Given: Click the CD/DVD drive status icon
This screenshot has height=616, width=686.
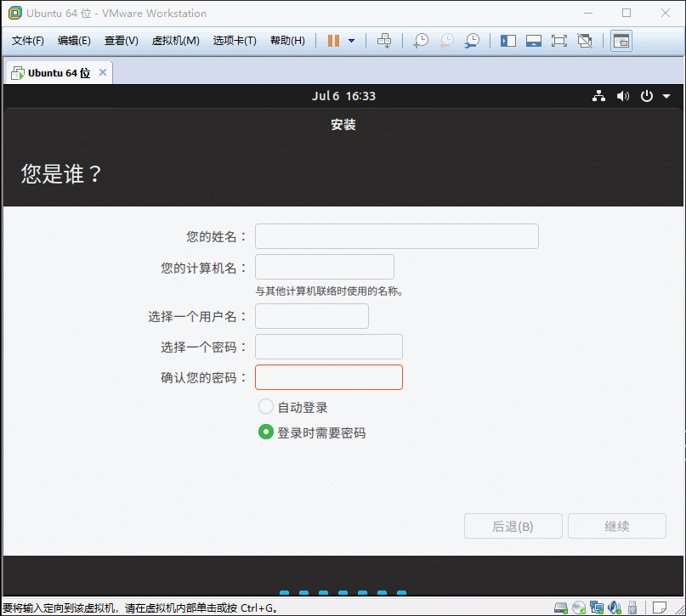Looking at the screenshot, I should [579, 608].
